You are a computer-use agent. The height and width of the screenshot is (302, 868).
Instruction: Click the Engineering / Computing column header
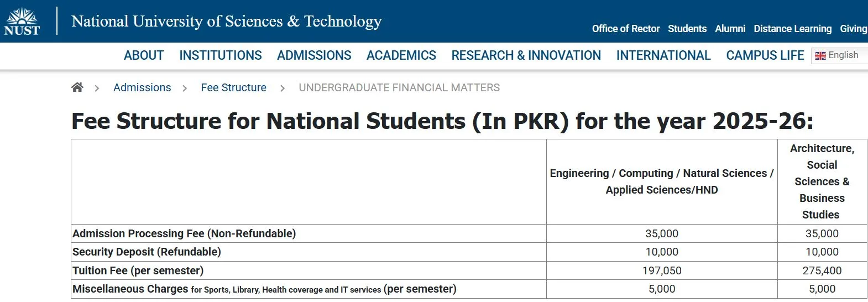(x=662, y=181)
